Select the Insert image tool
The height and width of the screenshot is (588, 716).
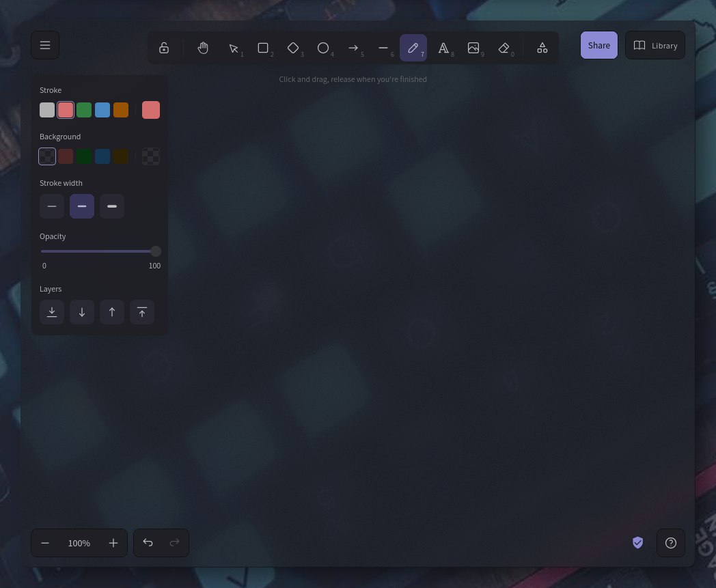pos(473,48)
